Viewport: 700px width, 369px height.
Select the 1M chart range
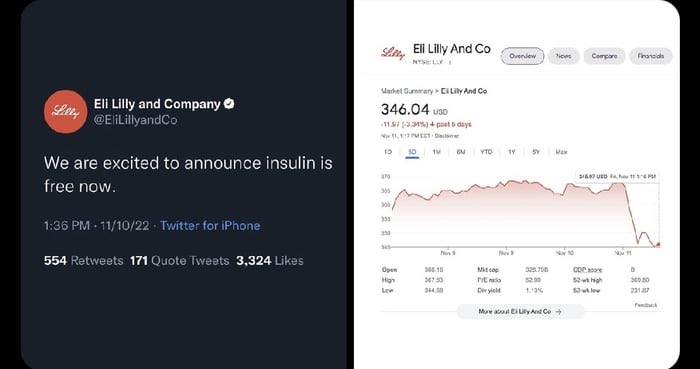point(437,152)
